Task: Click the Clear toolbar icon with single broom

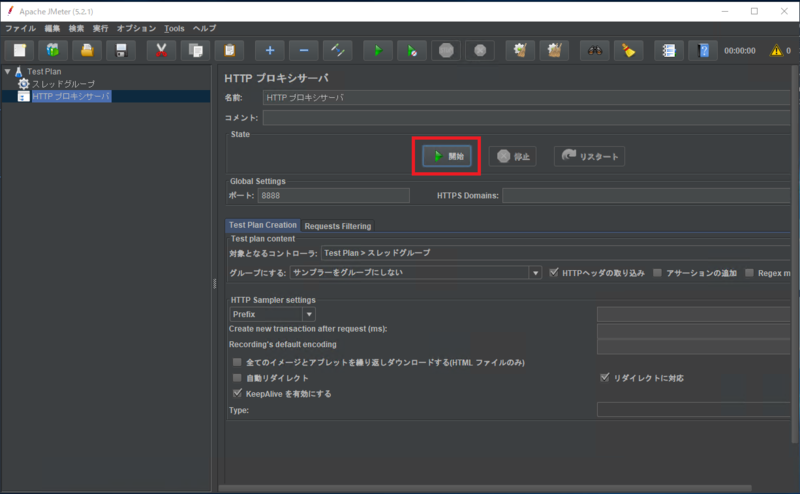Action: (x=520, y=51)
